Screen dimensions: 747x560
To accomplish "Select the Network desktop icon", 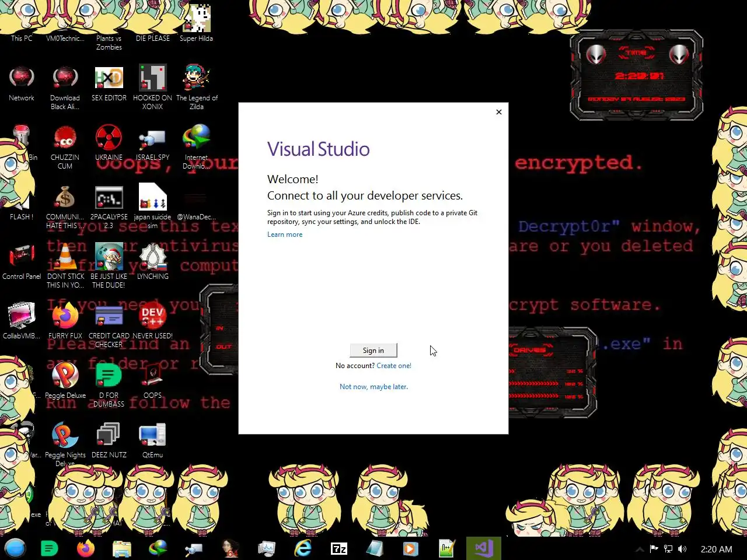I will (22, 83).
